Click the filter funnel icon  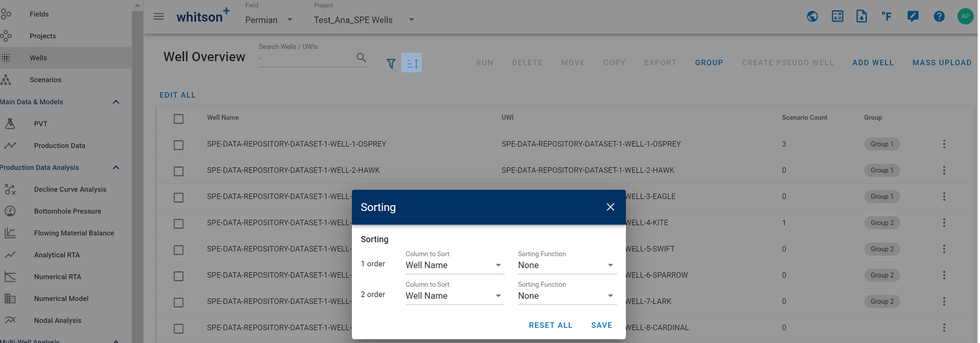pyautogui.click(x=391, y=64)
